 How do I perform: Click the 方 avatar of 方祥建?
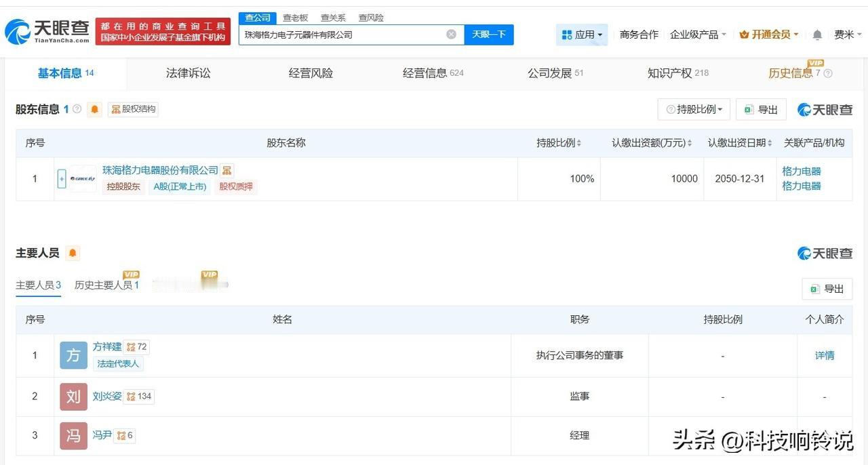73,355
